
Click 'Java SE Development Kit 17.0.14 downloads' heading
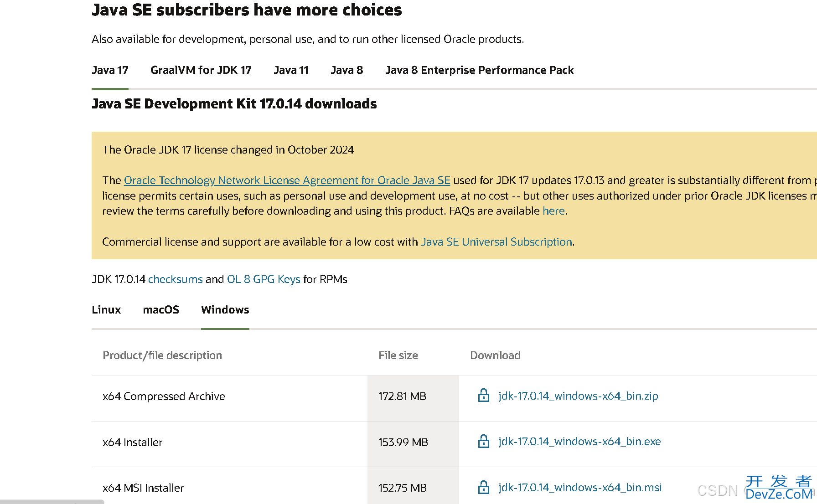tap(234, 104)
